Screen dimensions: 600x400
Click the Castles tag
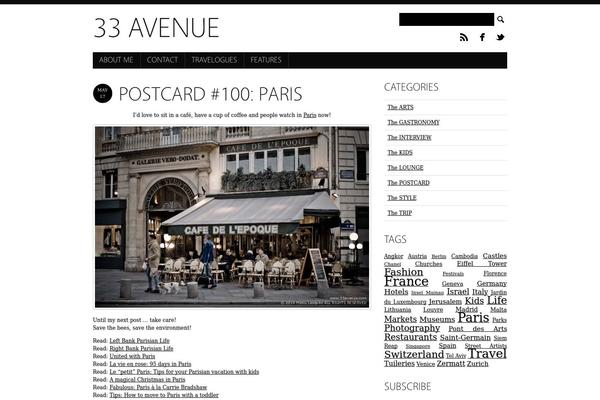pos(494,256)
